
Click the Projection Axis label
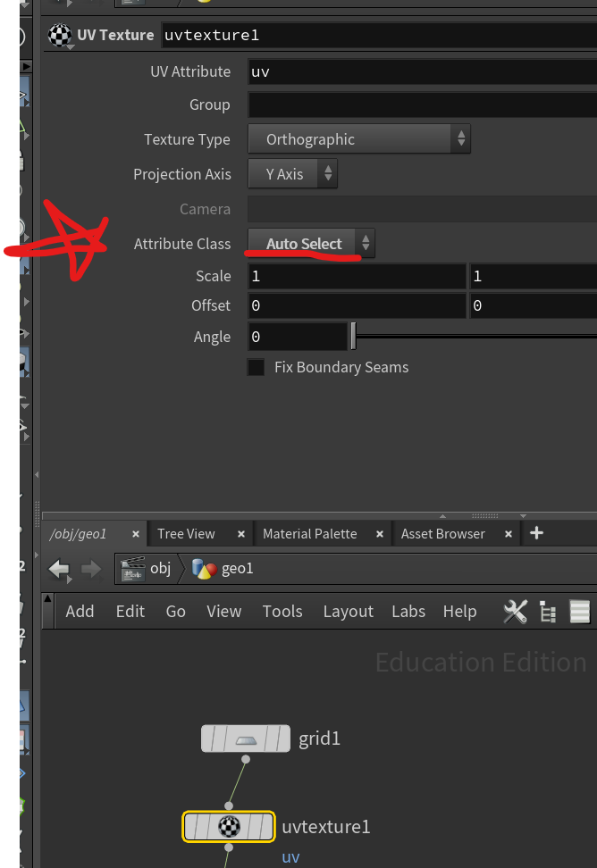pos(182,174)
